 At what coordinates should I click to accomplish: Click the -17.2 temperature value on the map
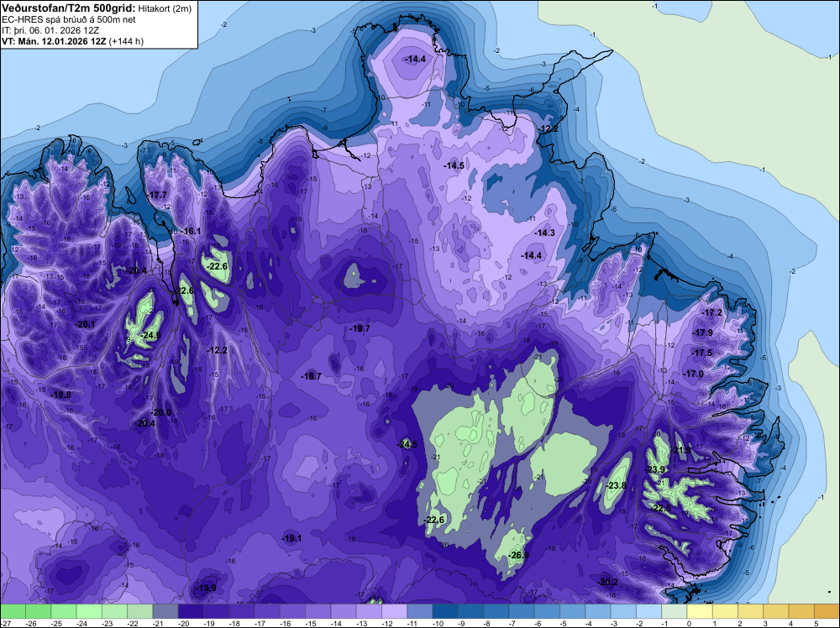712,312
